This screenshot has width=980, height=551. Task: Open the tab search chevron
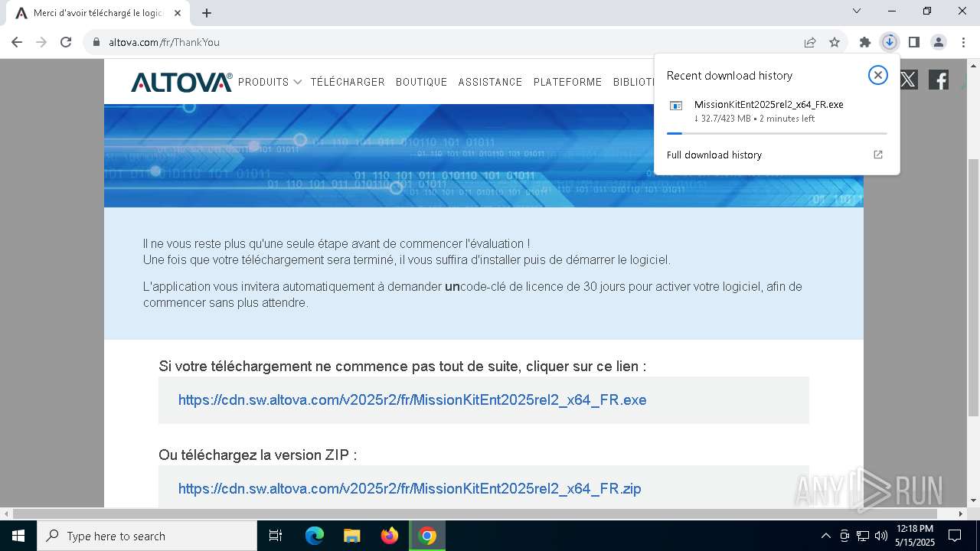(x=857, y=11)
